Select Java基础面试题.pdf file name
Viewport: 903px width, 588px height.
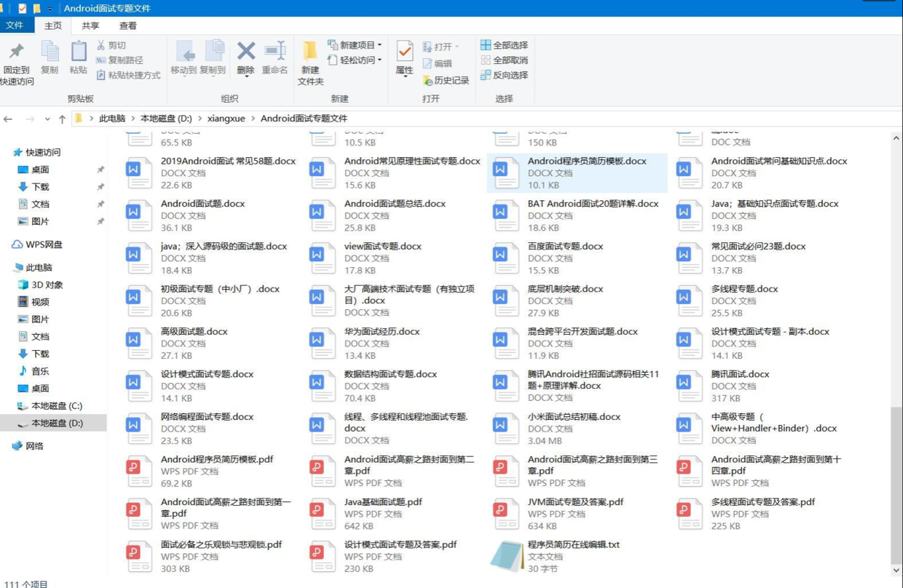pos(383,502)
